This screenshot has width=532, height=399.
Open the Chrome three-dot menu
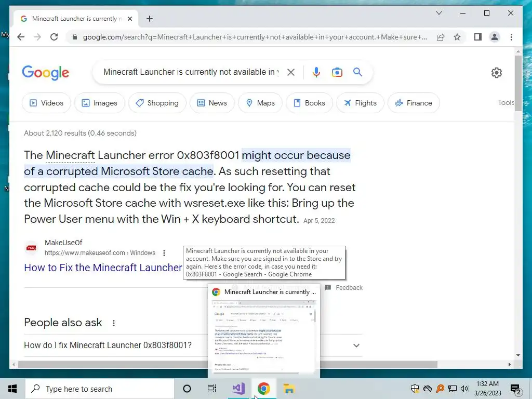(x=511, y=37)
